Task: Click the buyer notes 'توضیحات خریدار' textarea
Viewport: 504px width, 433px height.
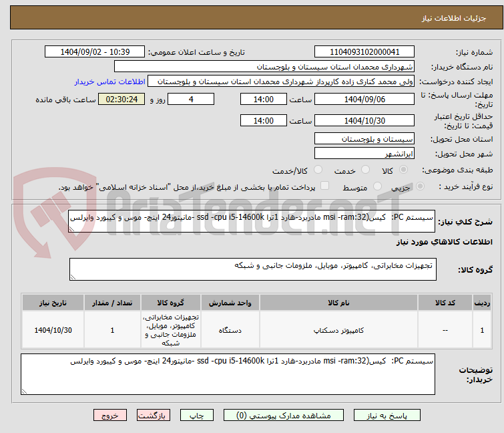Action: [228, 374]
